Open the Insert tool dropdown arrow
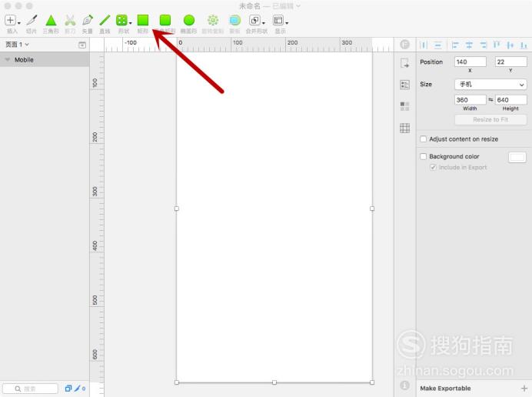This screenshot has height=397, width=532. [x=19, y=23]
